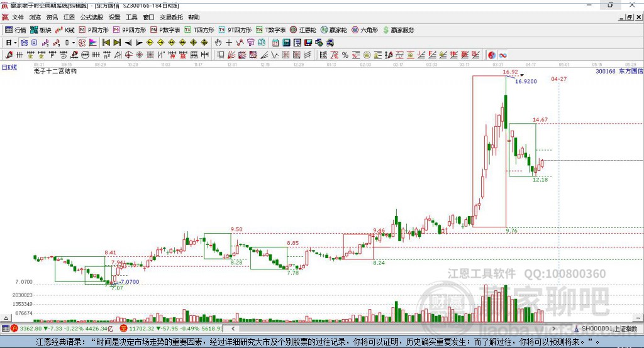Restore the inner chart window

[x=630, y=17]
